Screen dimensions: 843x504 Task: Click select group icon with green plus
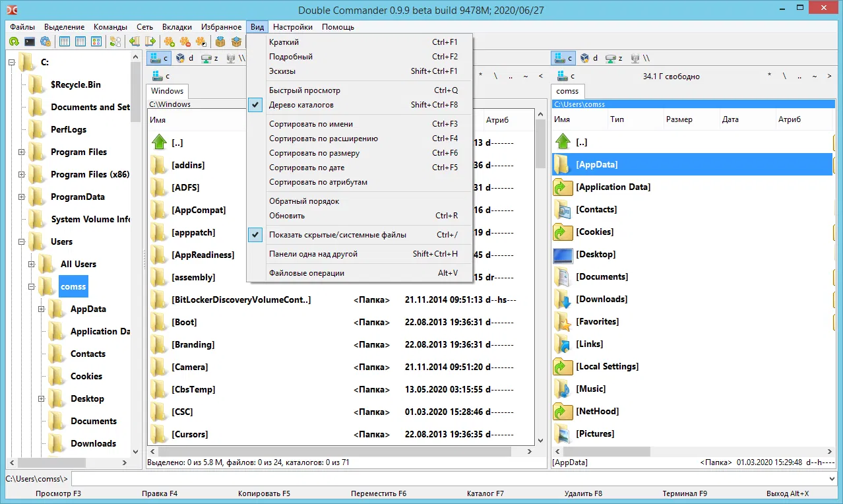(x=170, y=42)
